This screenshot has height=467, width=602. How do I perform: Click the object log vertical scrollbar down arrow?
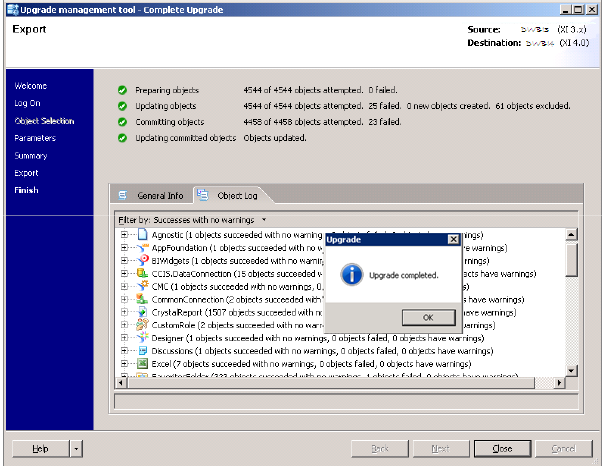click(x=571, y=370)
